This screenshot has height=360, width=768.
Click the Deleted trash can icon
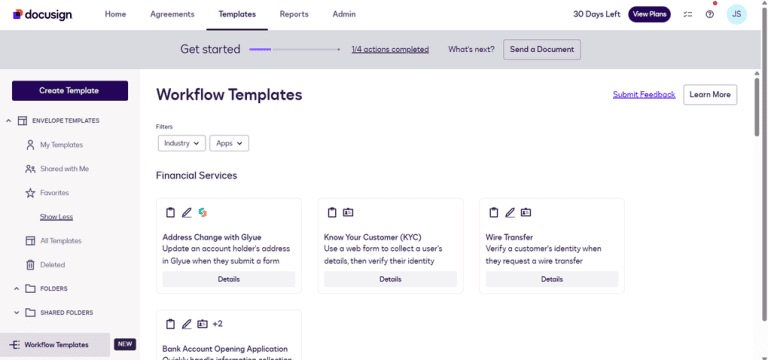click(x=30, y=265)
